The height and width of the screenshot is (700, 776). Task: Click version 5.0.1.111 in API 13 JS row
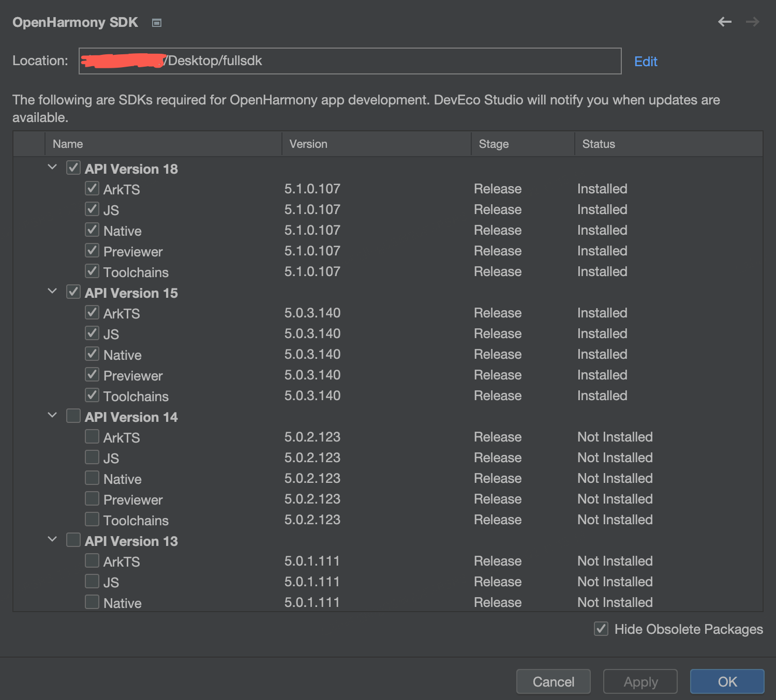tap(312, 582)
